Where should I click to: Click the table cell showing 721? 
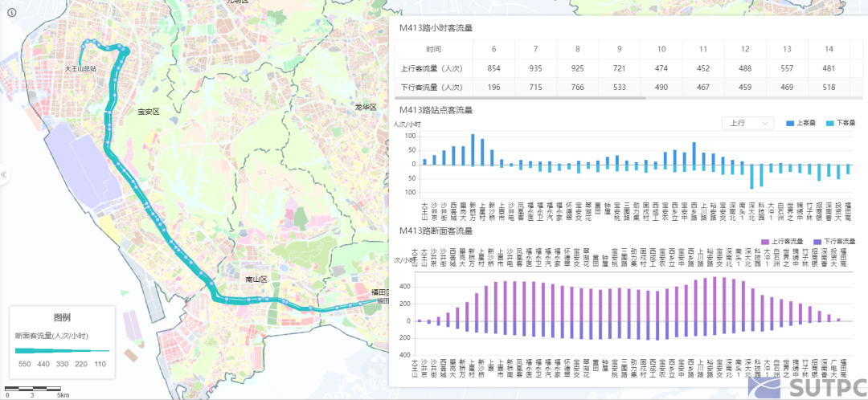[x=620, y=68]
